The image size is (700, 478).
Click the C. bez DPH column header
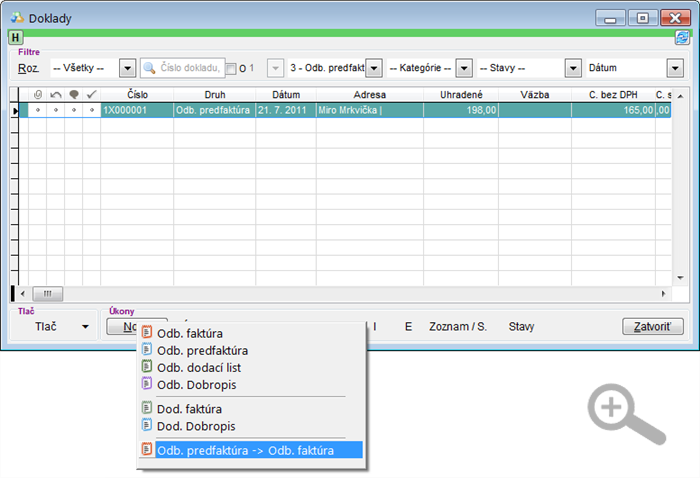coord(613,94)
